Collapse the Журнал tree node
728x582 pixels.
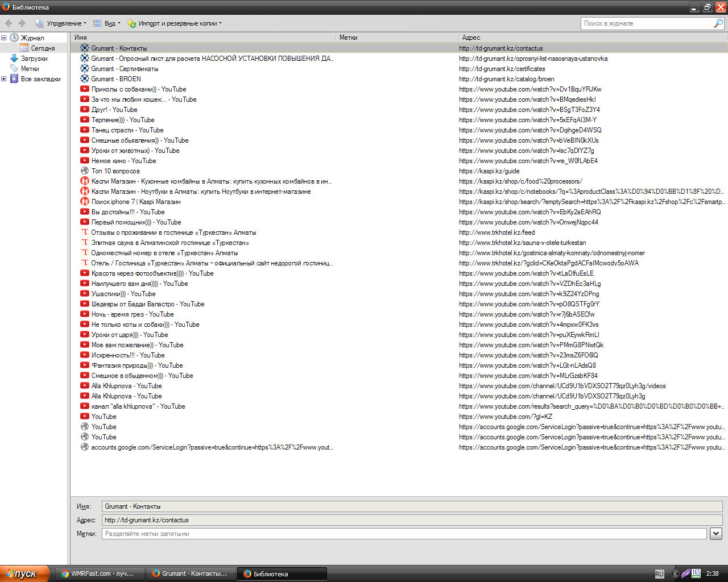[4, 38]
